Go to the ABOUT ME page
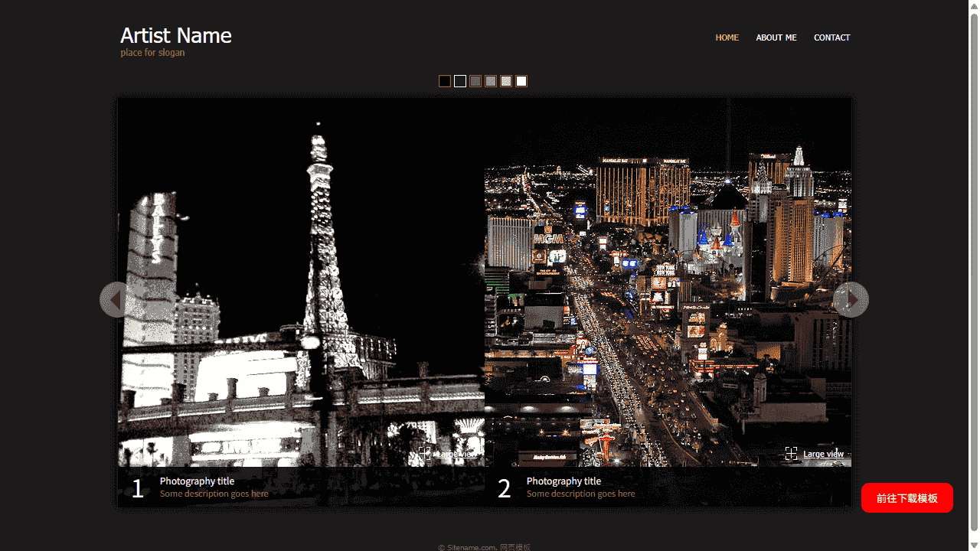This screenshot has width=980, height=551. coord(776,37)
